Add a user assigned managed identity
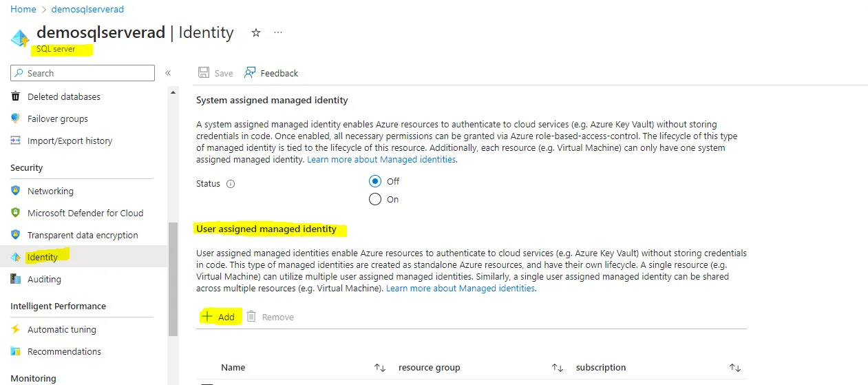Viewport: 868px width, 385px height. [x=218, y=317]
